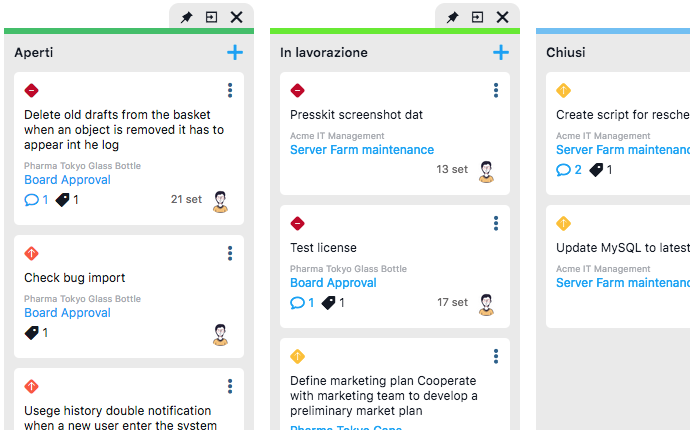This screenshot has width=690, height=430.
Task: Expand options menu on Define marketing plan card
Action: (496, 357)
